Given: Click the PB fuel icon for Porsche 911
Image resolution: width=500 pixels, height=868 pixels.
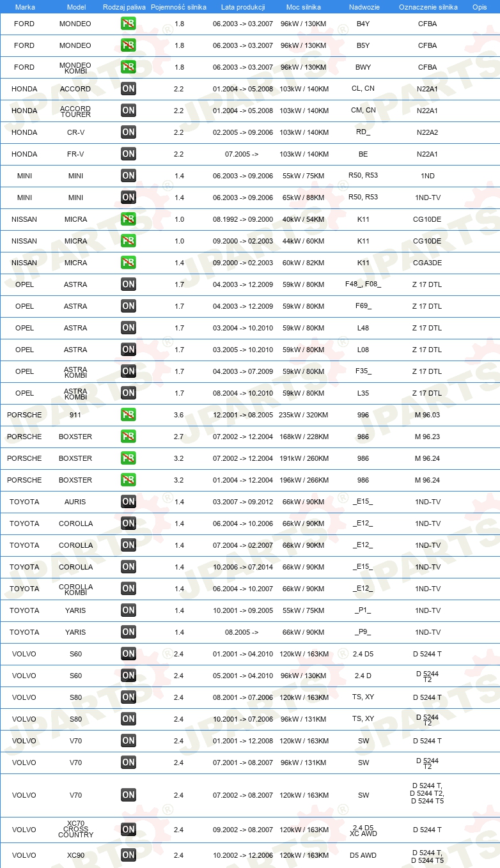Looking at the screenshot, I should [x=129, y=415].
